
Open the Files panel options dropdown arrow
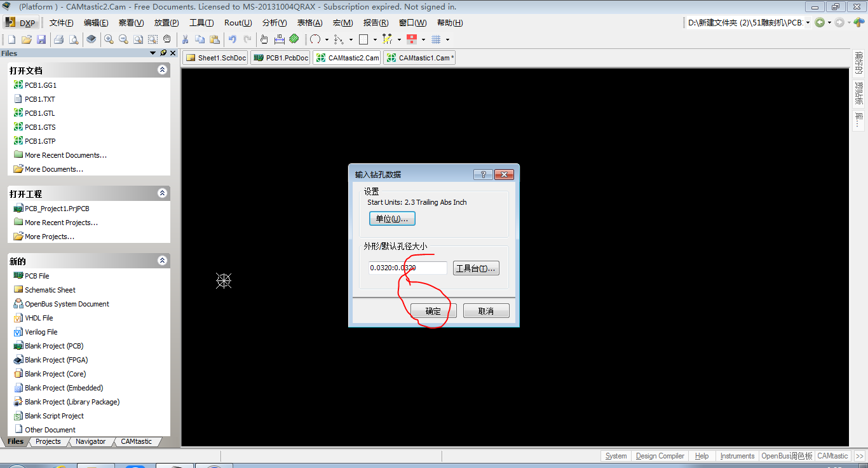click(153, 53)
